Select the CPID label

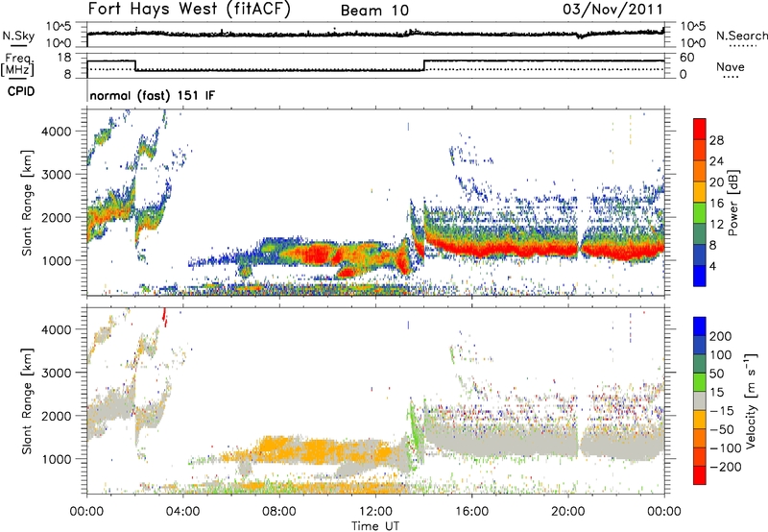tap(21, 91)
